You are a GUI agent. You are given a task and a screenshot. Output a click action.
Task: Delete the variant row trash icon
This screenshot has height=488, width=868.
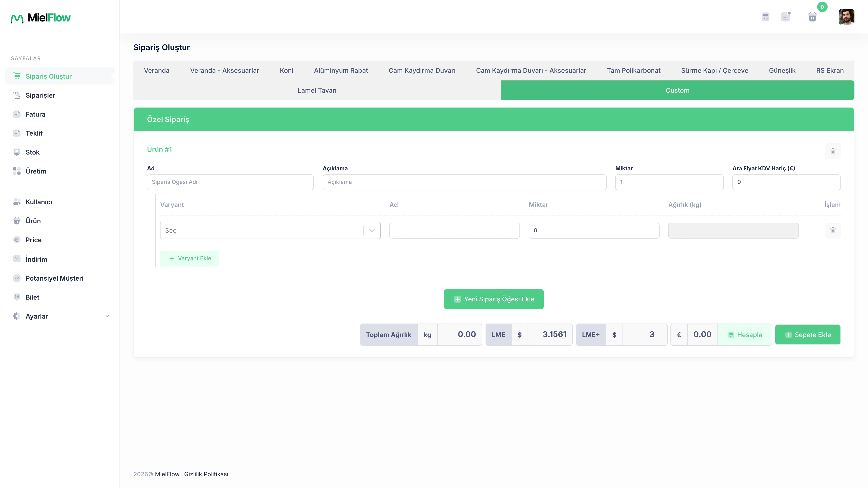[833, 230]
